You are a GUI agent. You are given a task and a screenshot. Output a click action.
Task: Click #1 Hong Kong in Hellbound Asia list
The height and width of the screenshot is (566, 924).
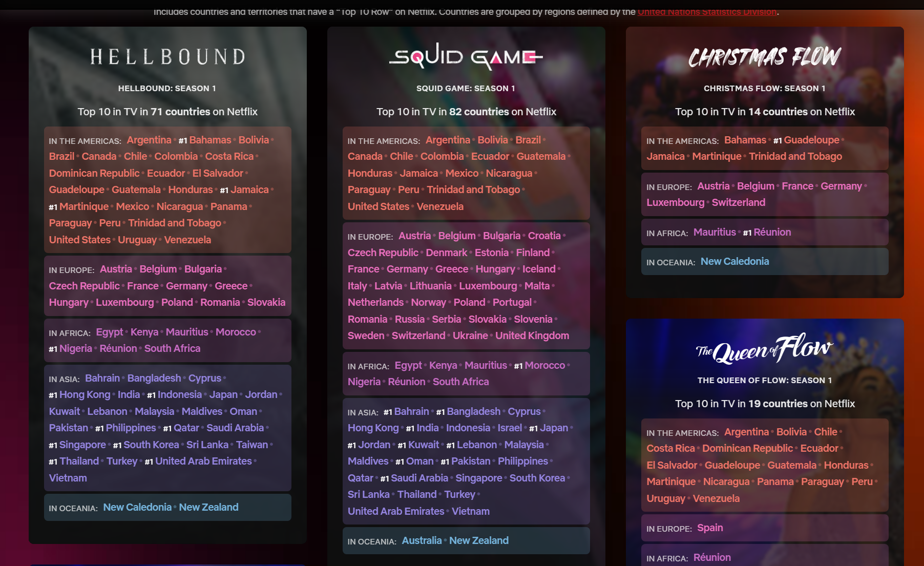[79, 395]
